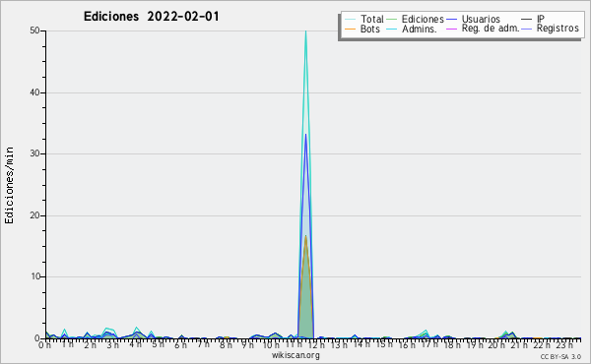The width and height of the screenshot is (591, 364).
Task: Click the orange Bots peak near 17
Action: pos(305,236)
